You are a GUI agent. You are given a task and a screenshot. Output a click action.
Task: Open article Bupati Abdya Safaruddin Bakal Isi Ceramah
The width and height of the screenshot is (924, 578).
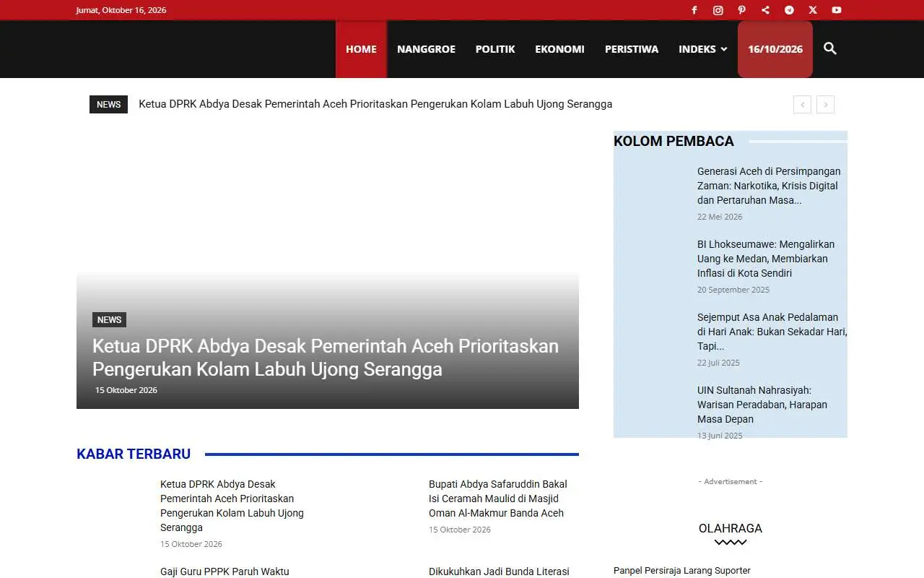point(498,499)
